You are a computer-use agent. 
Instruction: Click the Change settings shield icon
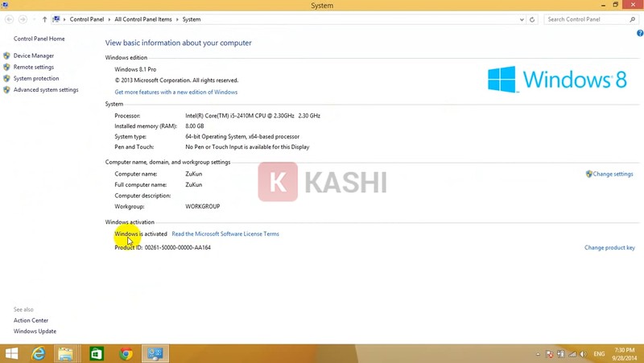tap(589, 174)
